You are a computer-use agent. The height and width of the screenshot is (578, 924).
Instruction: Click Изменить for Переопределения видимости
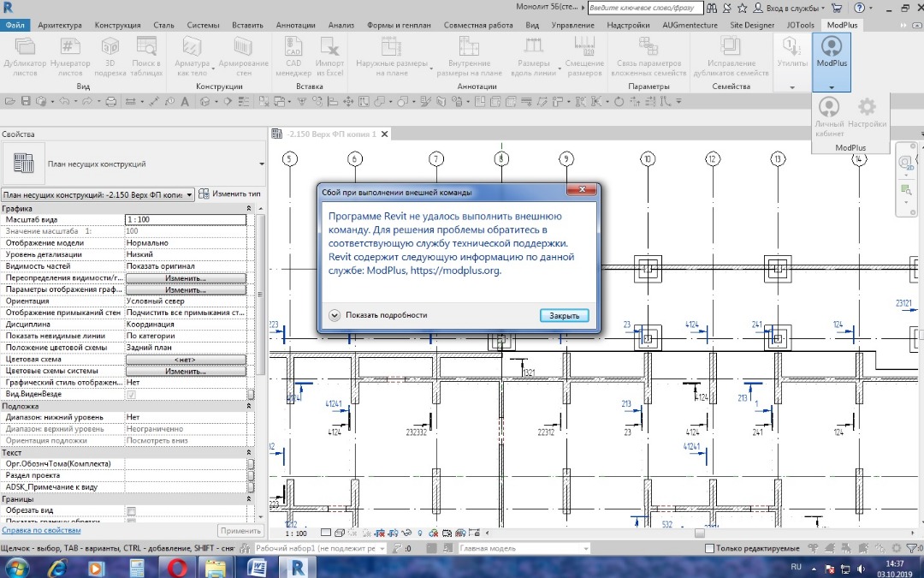pos(186,277)
